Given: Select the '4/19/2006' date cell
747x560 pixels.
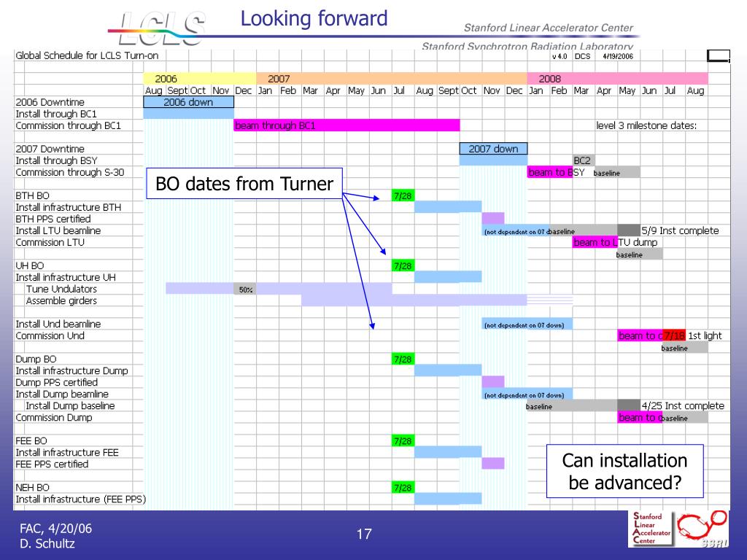Looking at the screenshot, I should [x=617, y=56].
